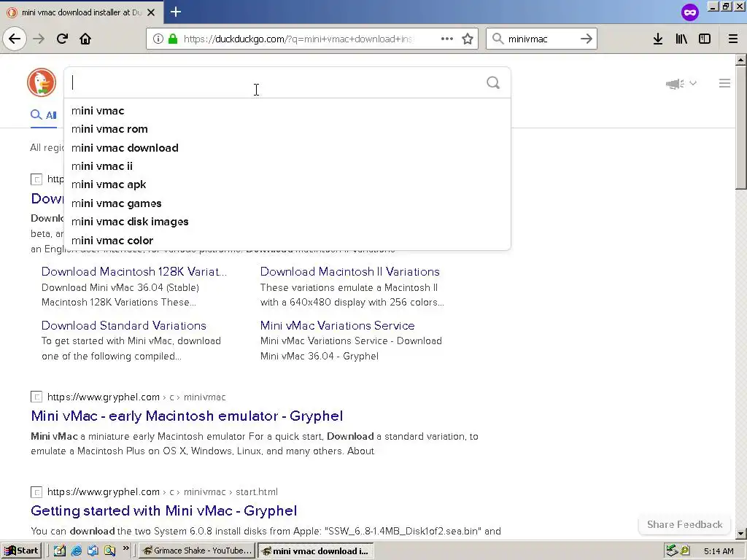Open the downloads panel
This screenshot has height=560, width=747.
[x=657, y=39]
